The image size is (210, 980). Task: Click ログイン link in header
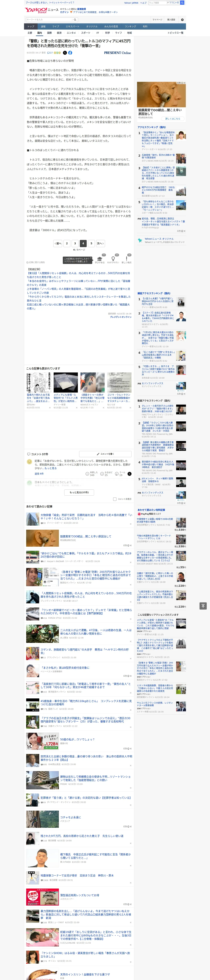coord(64,12)
